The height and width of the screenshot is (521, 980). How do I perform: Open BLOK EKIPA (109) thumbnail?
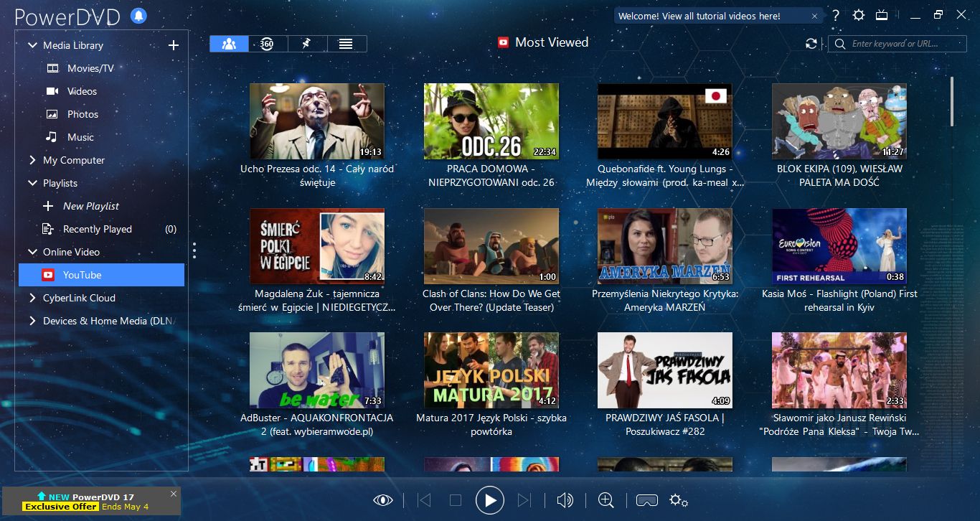click(x=839, y=121)
